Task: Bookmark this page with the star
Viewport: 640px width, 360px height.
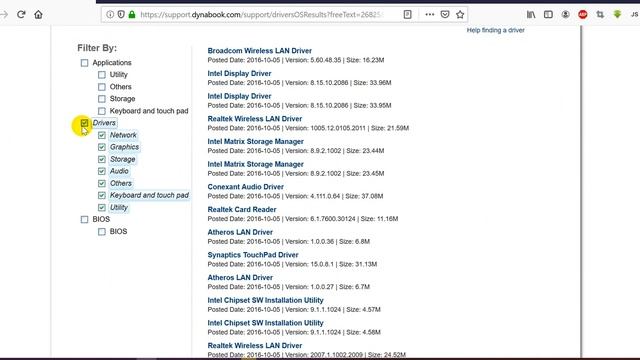Action: pyautogui.click(x=460, y=14)
